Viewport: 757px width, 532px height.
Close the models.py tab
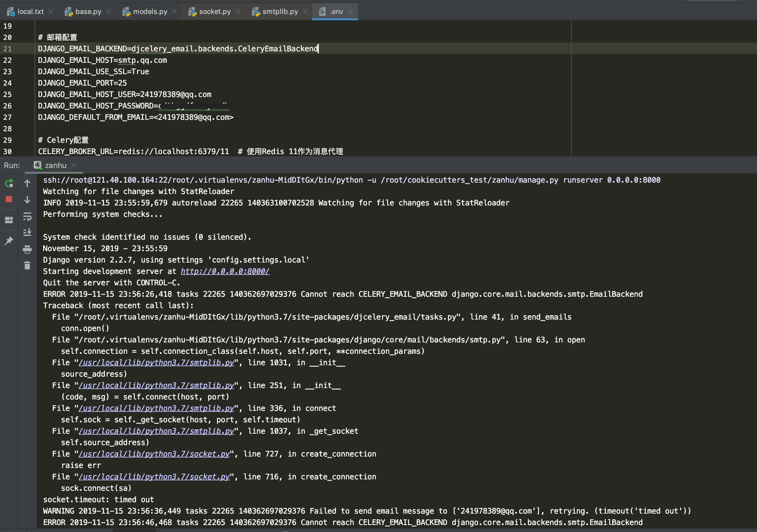coord(175,11)
